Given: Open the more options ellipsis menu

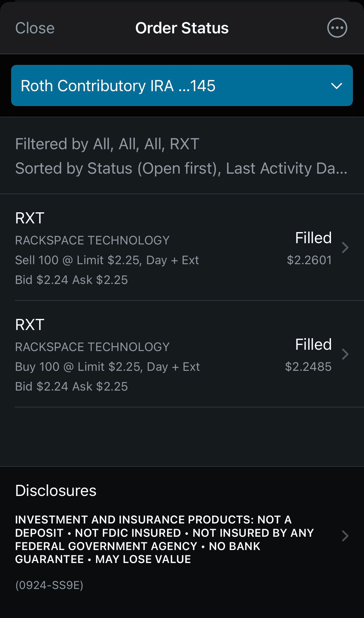Looking at the screenshot, I should 337,28.
